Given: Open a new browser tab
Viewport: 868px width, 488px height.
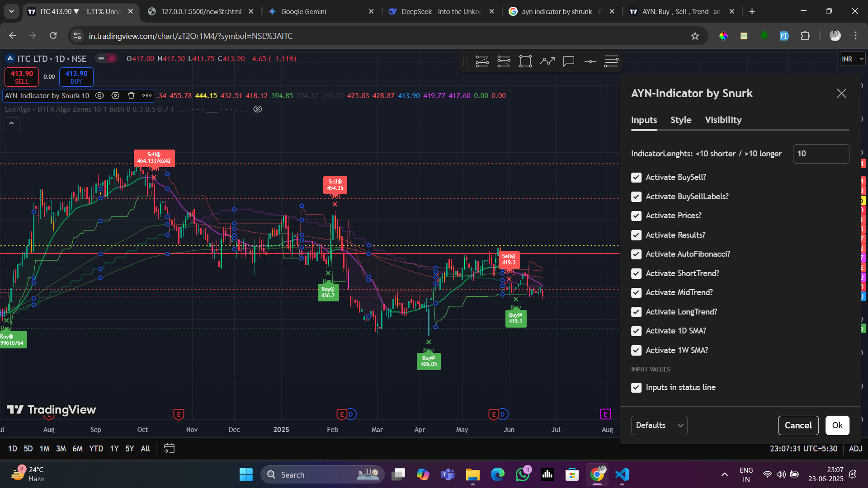Looking at the screenshot, I should click(x=752, y=11).
